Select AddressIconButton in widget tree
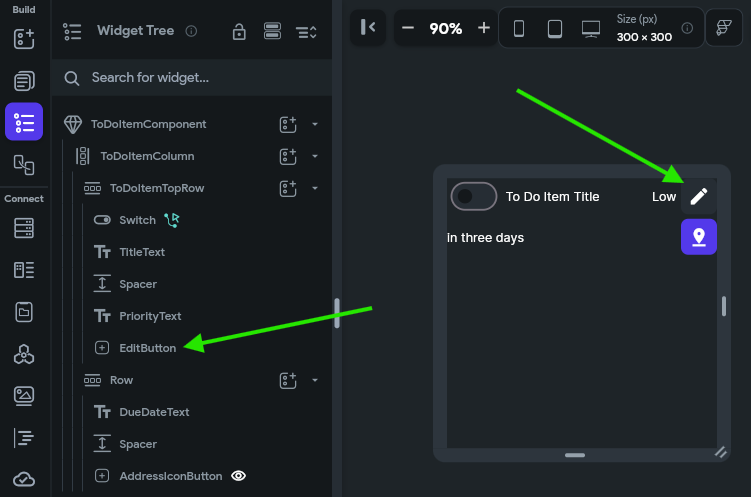This screenshot has height=497, width=751. coord(171,476)
